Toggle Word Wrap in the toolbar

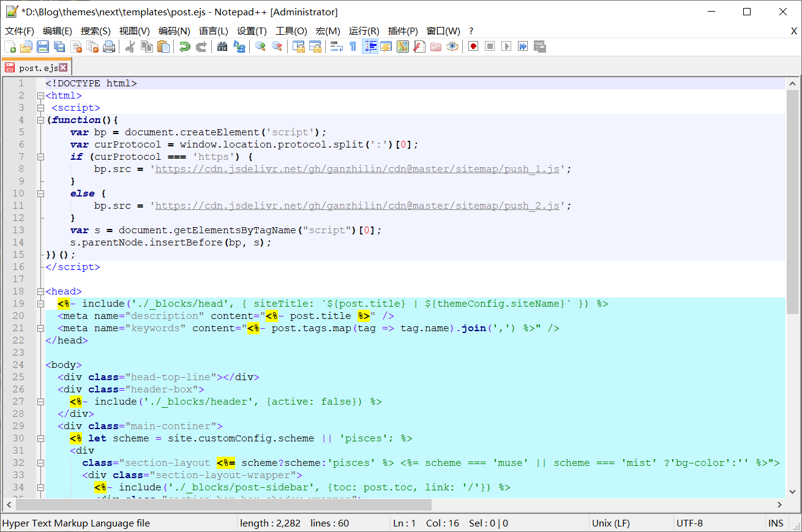[x=336, y=47]
